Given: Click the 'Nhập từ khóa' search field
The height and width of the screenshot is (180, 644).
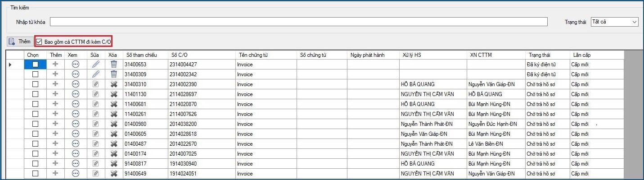Looking at the screenshot, I should 299,22.
